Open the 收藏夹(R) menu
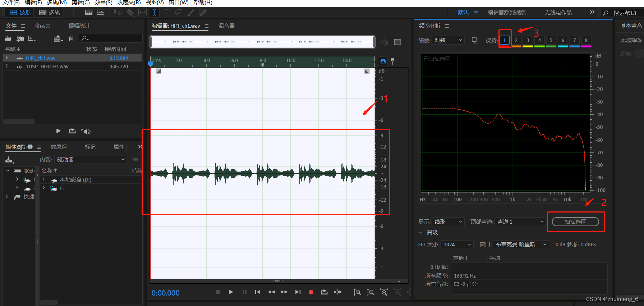This screenshot has height=306, width=644. pyautogui.click(x=129, y=3)
